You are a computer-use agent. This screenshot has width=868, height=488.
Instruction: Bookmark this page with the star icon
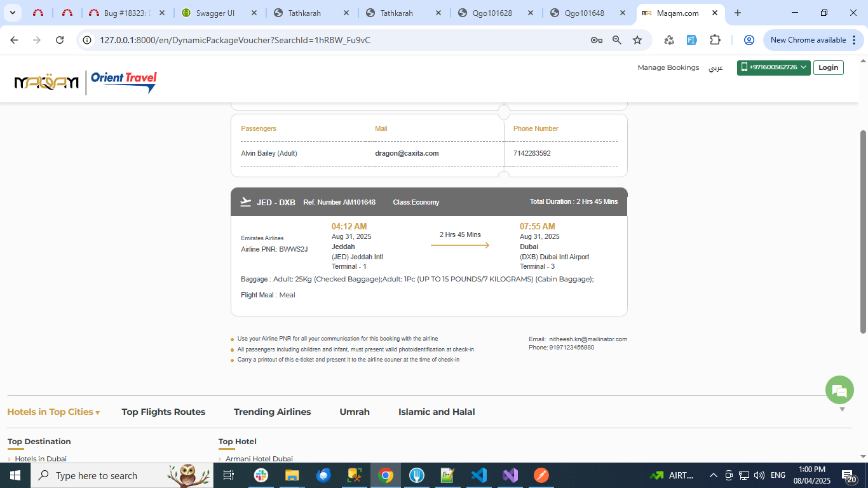click(637, 40)
